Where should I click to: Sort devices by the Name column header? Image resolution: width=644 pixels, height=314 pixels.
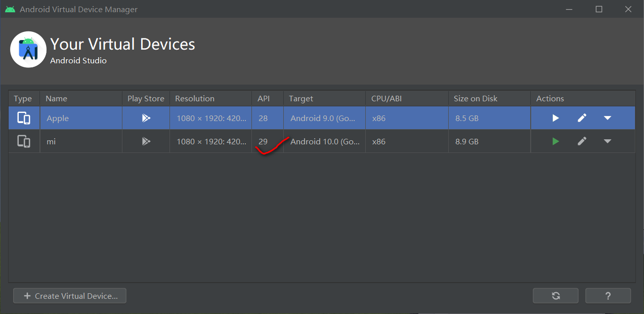point(56,98)
